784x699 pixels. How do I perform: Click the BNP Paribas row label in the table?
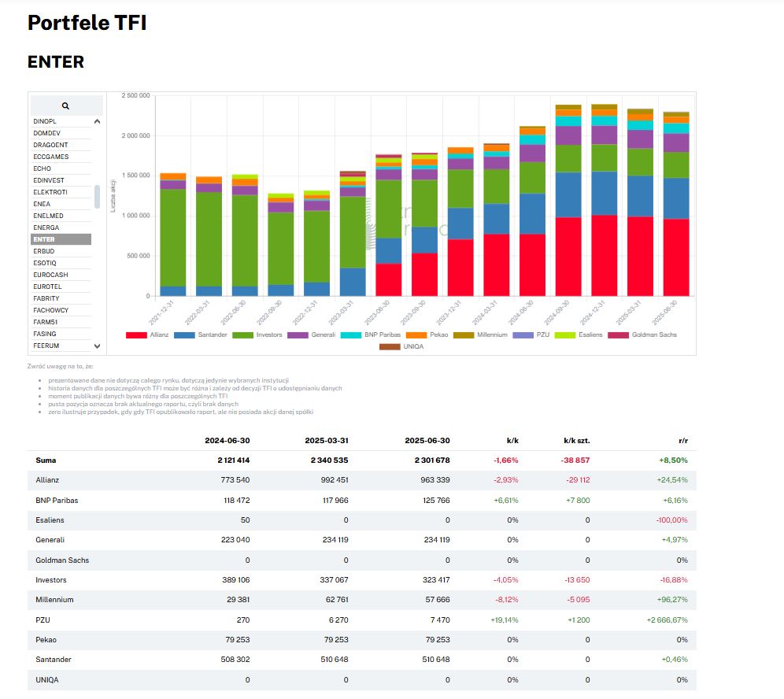point(57,500)
